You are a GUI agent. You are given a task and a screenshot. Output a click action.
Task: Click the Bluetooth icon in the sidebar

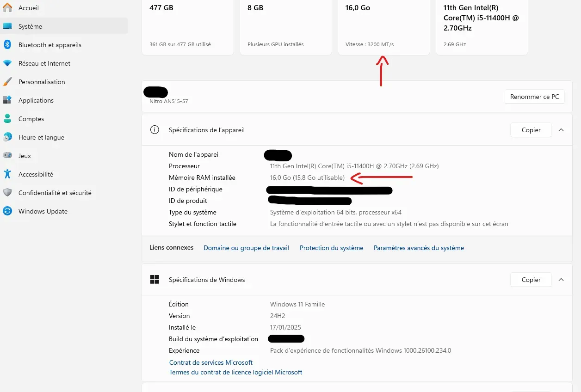coord(7,45)
